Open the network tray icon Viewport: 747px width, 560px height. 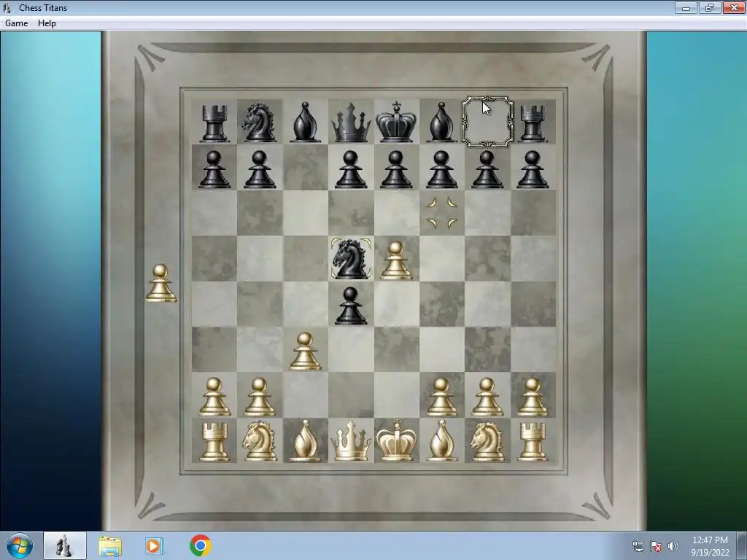638,546
